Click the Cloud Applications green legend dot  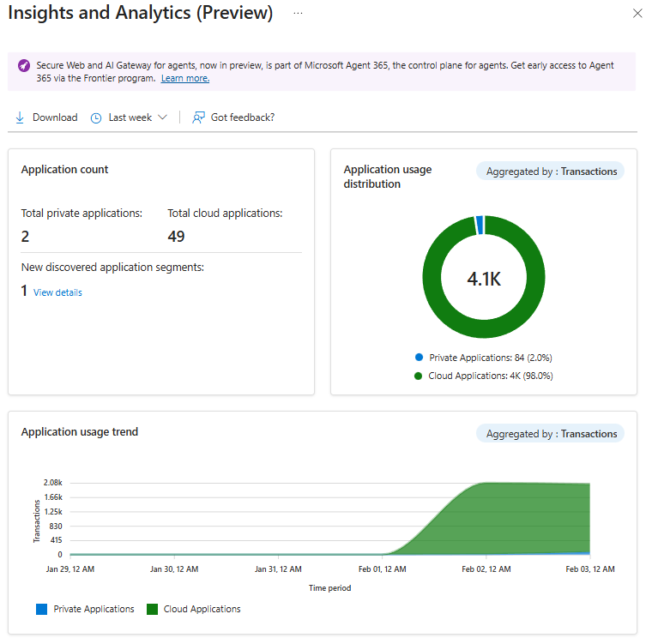tap(419, 376)
